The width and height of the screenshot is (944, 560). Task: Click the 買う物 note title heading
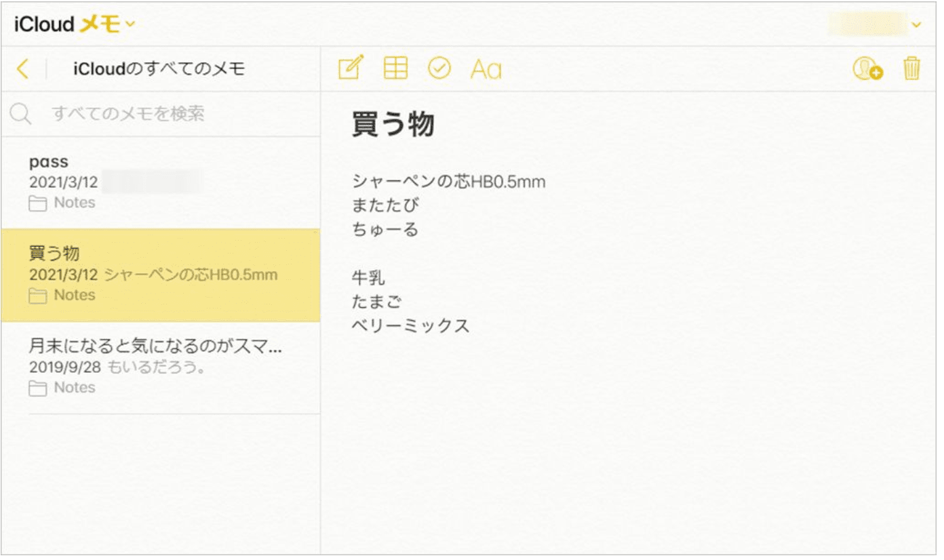click(x=393, y=125)
